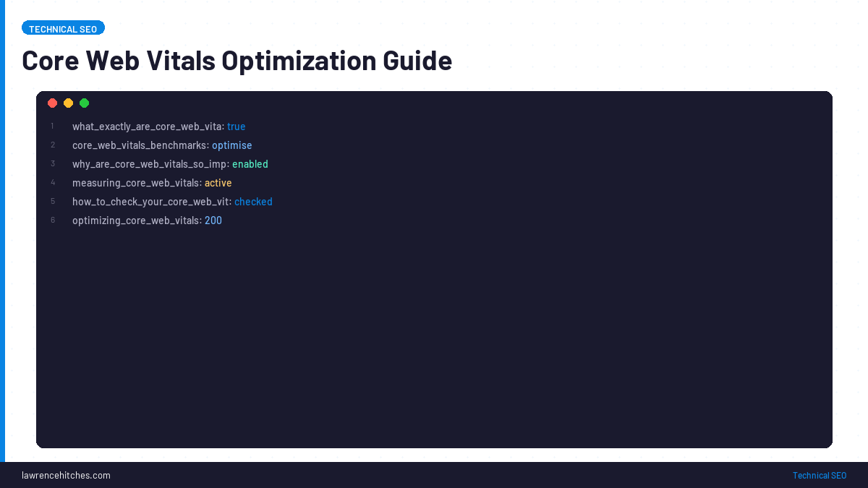Screen dimensions: 868x488
Task: Click the green traffic-light dot
Action: 84,103
